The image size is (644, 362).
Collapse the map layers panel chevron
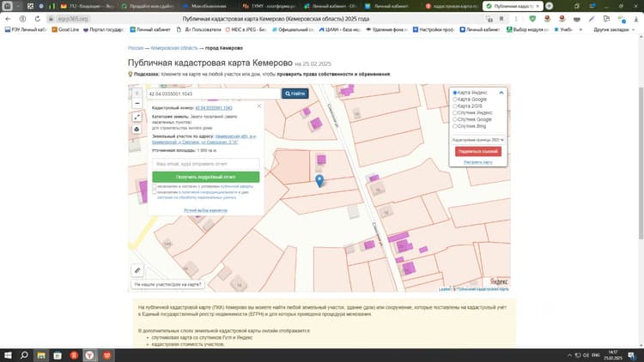tap(501, 93)
